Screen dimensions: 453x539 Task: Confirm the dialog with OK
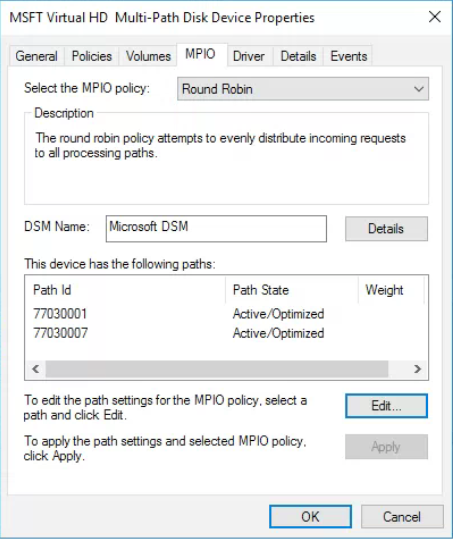coord(310,516)
